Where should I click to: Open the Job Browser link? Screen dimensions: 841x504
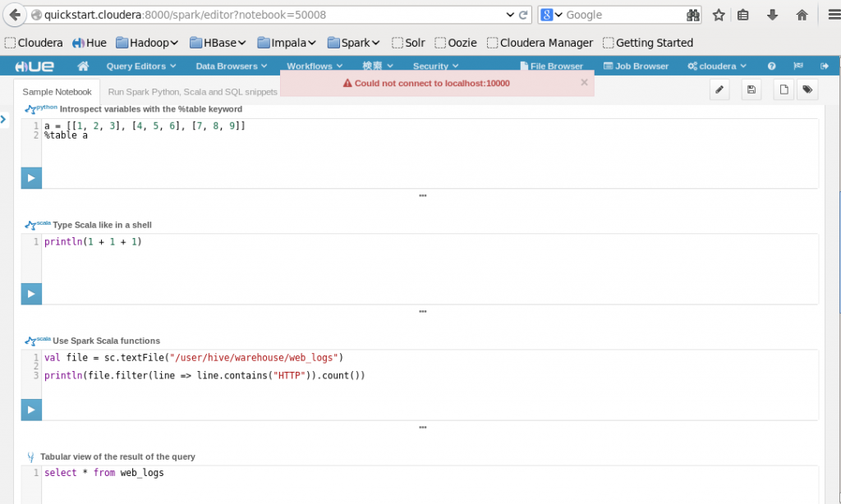click(x=636, y=66)
